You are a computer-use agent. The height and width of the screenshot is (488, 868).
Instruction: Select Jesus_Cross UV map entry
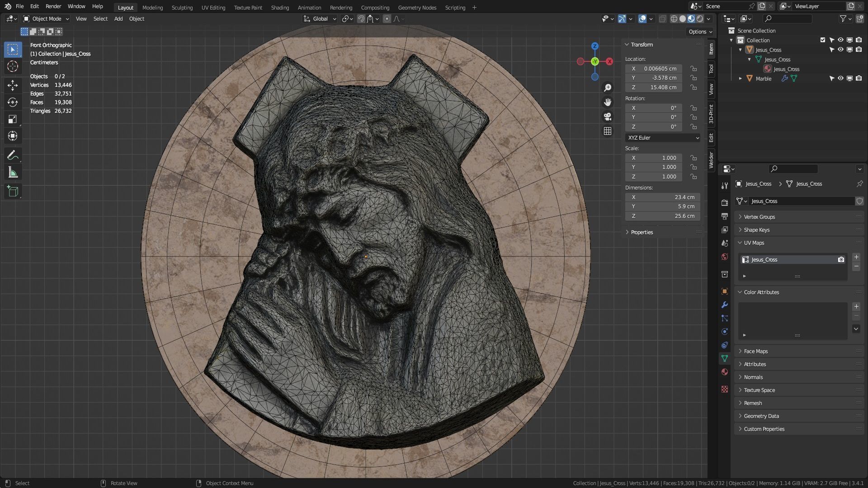pos(793,260)
